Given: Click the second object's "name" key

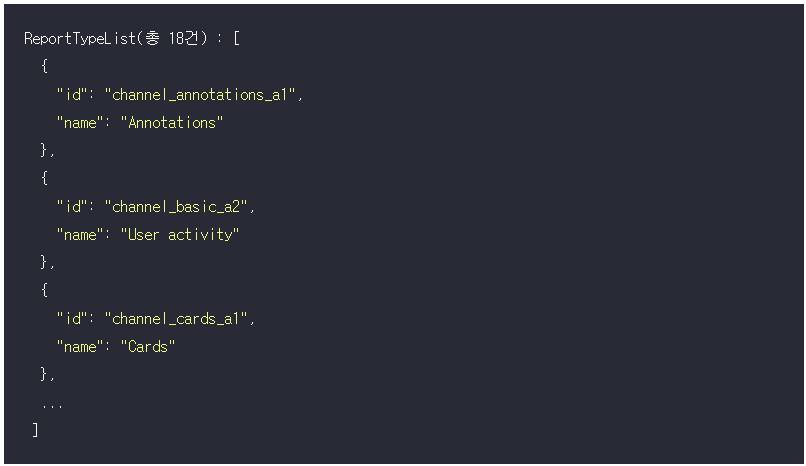Looking at the screenshot, I should [x=80, y=234].
